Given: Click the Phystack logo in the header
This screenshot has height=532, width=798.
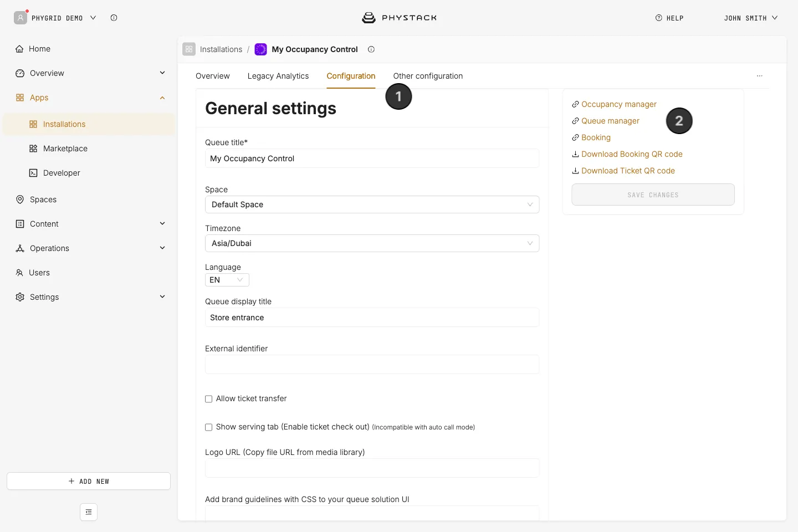Looking at the screenshot, I should [399, 18].
